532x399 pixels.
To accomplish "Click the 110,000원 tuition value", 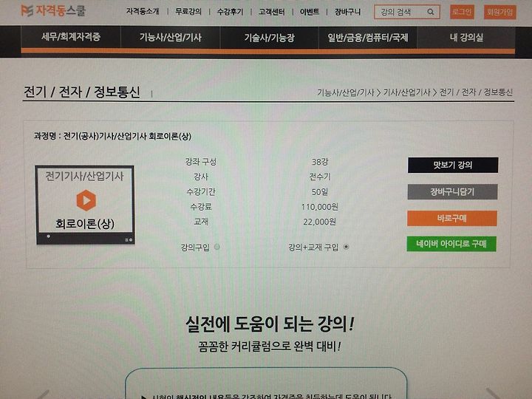I will click(x=320, y=207).
